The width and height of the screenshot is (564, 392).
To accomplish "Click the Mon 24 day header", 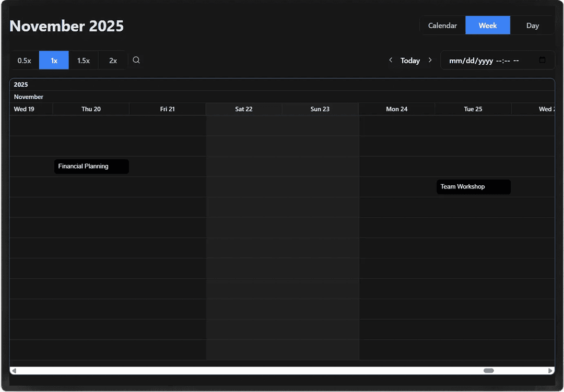I will (396, 109).
